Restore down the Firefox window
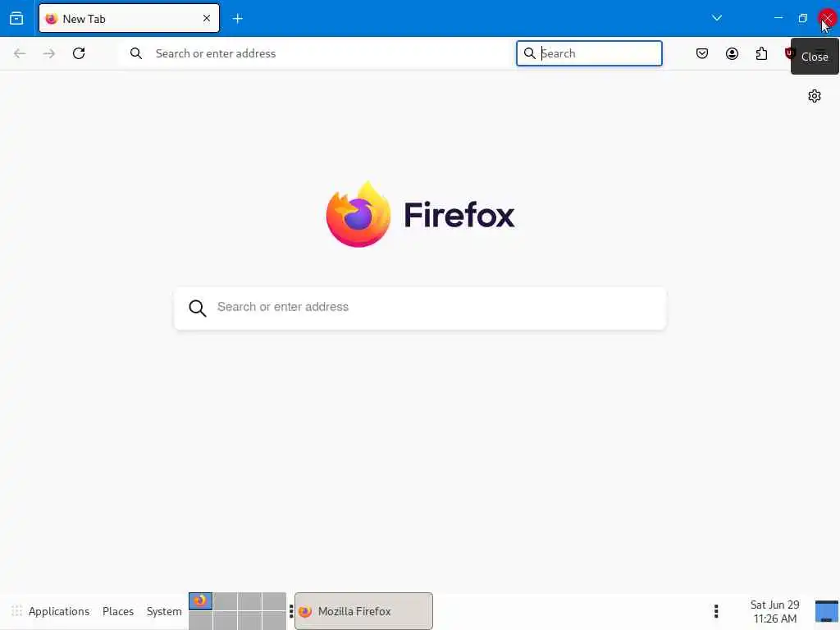 [x=802, y=18]
